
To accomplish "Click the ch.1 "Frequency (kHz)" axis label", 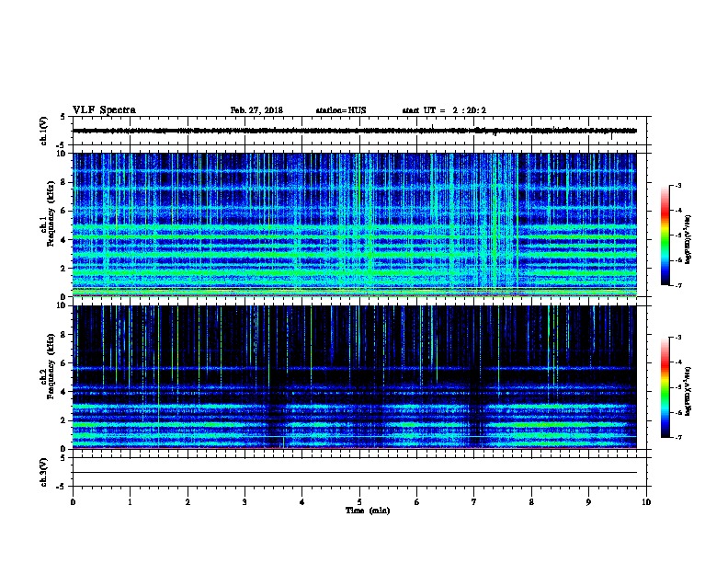I will pyautogui.click(x=51, y=213).
